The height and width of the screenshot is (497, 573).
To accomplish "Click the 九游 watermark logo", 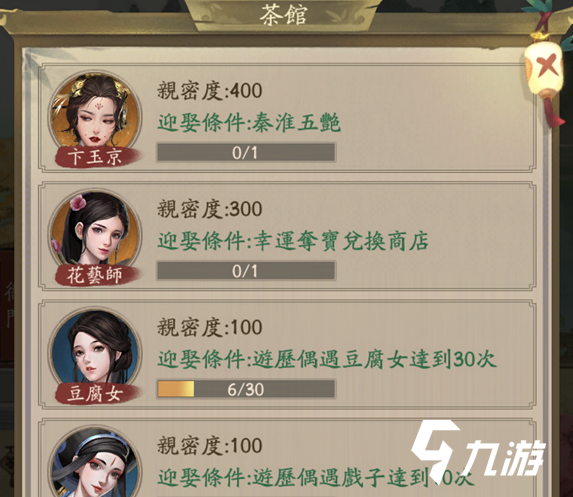I will point(478,452).
